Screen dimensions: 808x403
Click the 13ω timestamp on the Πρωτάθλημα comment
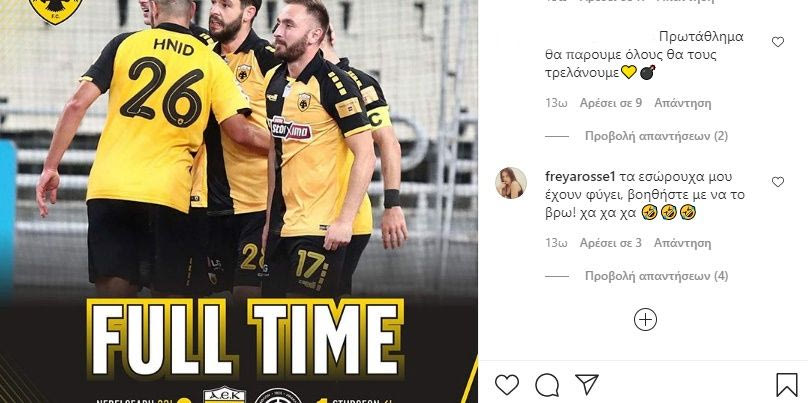coord(556,103)
